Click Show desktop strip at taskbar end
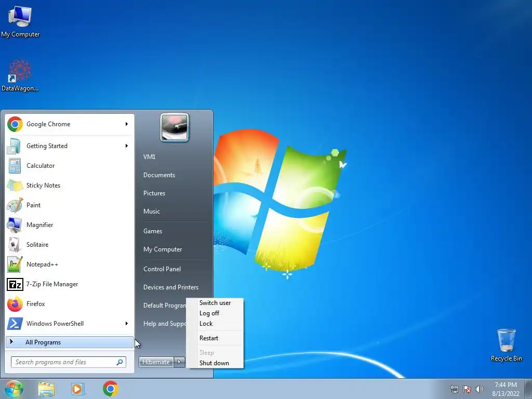532x399 pixels. coord(528,389)
